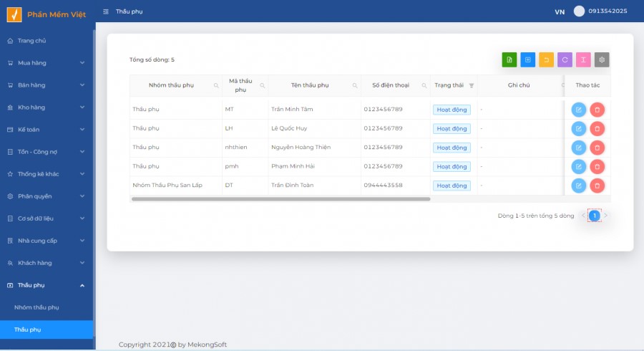Click Hoạt động status of DT row
Viewport: 644px width, 351px height.
[452, 186]
